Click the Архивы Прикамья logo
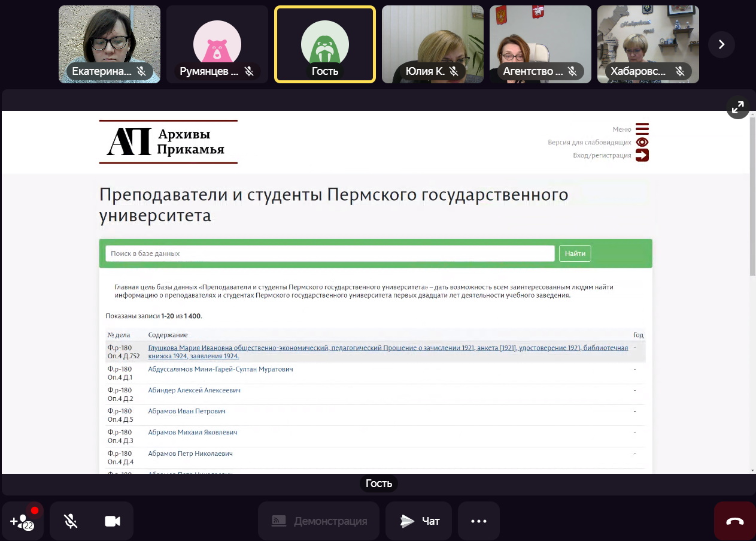The height and width of the screenshot is (541, 756). point(168,142)
